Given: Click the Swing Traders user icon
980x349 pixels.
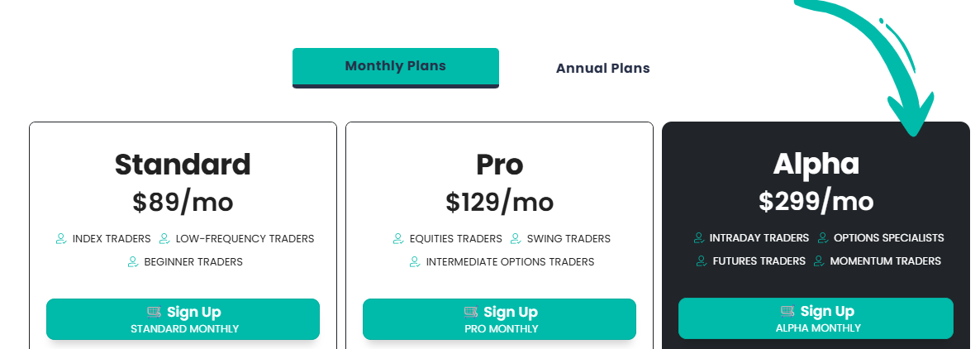Looking at the screenshot, I should (515, 239).
